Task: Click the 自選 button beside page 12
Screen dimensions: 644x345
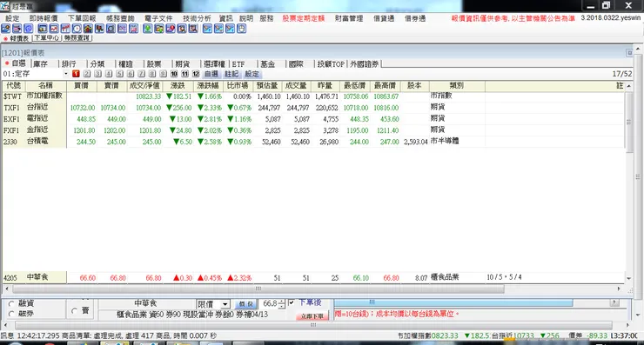Action: point(211,74)
